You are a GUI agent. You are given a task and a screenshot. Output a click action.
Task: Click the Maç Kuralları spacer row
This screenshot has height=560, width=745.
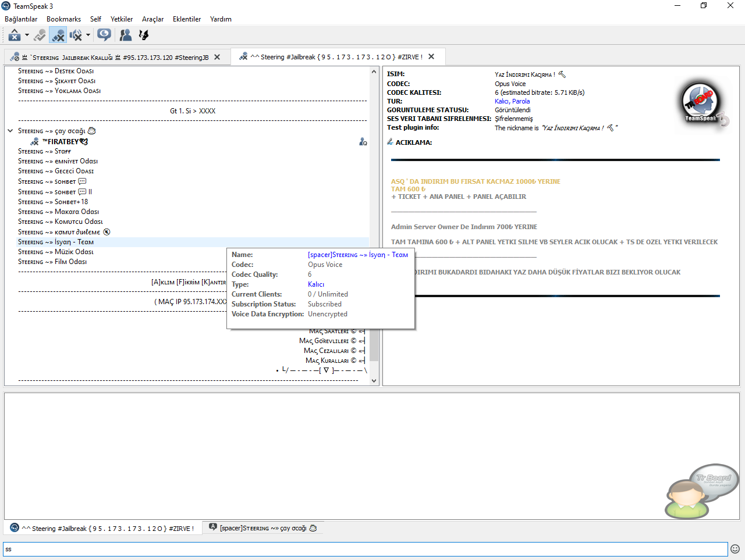pos(335,361)
